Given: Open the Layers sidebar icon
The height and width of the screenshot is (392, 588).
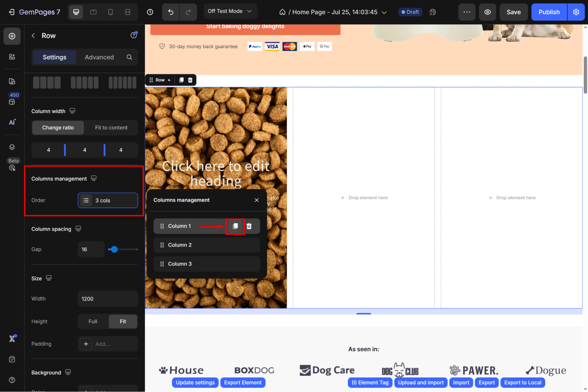Looking at the screenshot, I should tap(12, 147).
